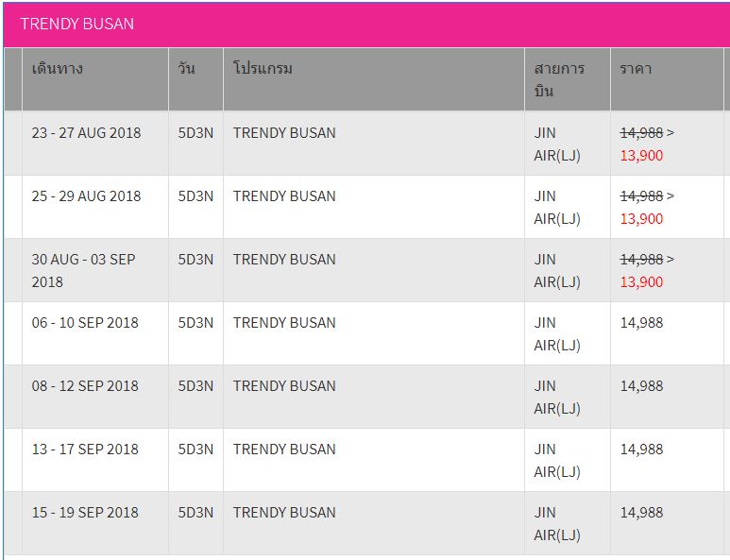Click 14,988 price for 15 - 19 SEP
This screenshot has height=560, width=730.
[641, 513]
